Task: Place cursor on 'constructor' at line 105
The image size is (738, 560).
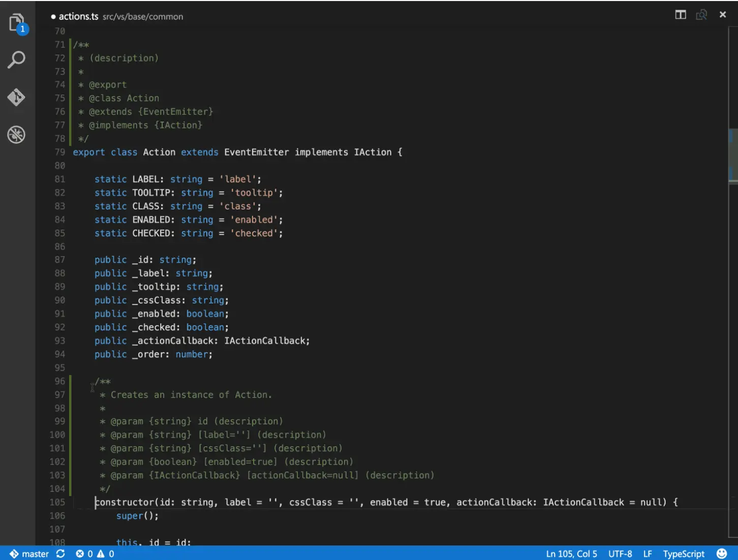Action: 125,502
